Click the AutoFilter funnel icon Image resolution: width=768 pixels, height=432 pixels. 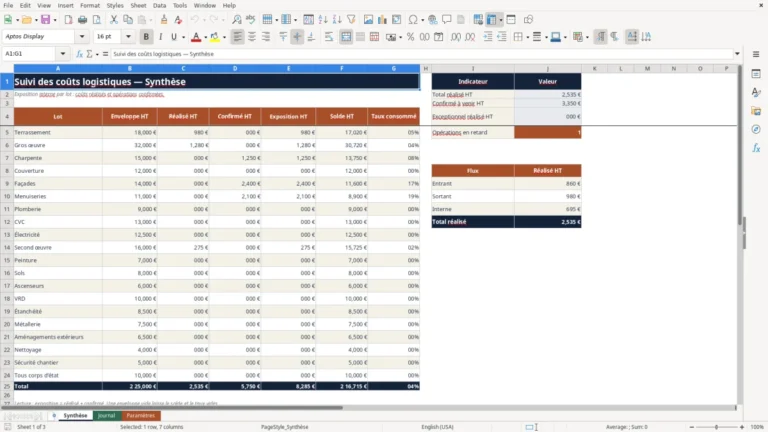(351, 20)
